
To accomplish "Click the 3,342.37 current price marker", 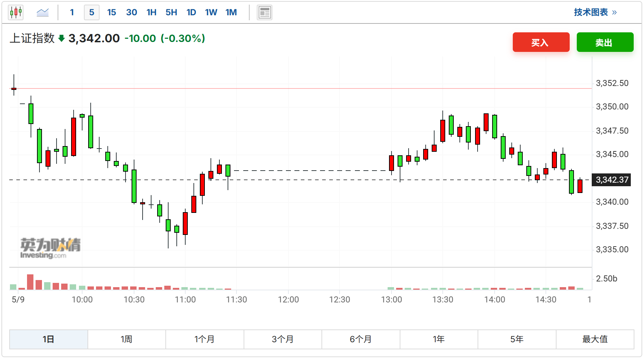I will point(612,180).
